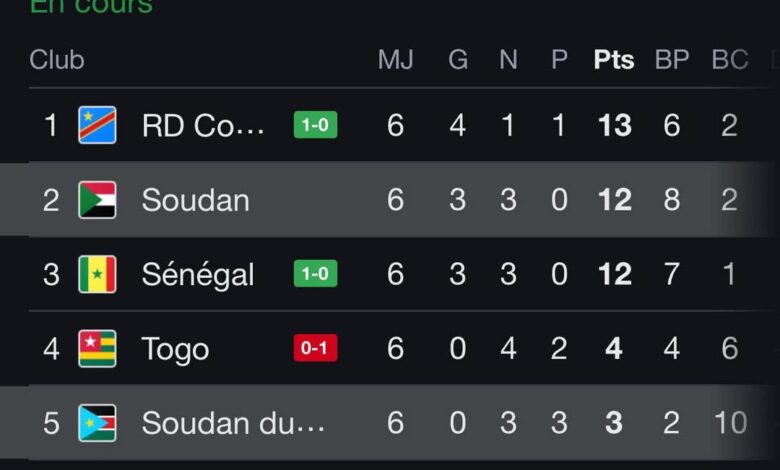The height and width of the screenshot is (470, 780).
Task: Click RD Congo's green 1-0 score badge
Action: point(315,125)
